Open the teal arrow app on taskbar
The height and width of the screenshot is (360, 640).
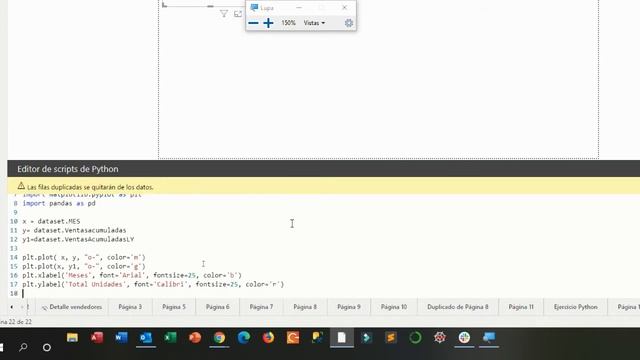click(366, 338)
